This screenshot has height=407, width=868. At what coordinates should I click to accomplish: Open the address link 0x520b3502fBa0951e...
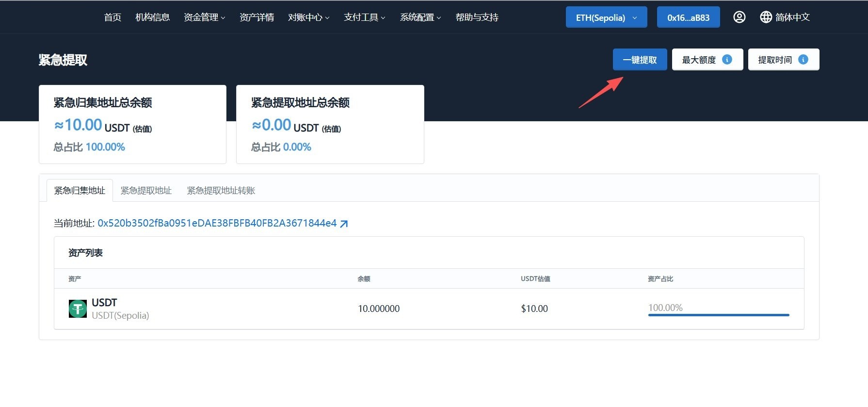(217, 223)
